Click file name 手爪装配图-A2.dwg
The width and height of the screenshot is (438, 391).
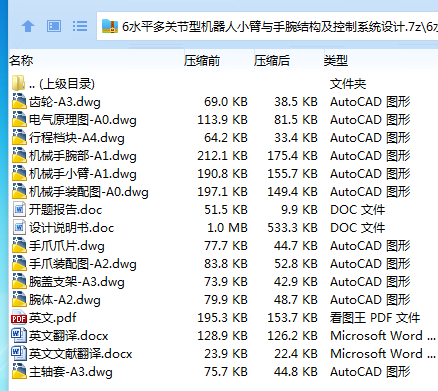[83, 264]
